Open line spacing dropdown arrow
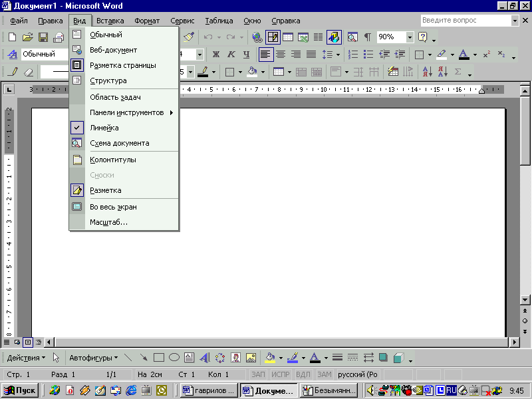Screen dimensions: 532x399 tap(338, 55)
